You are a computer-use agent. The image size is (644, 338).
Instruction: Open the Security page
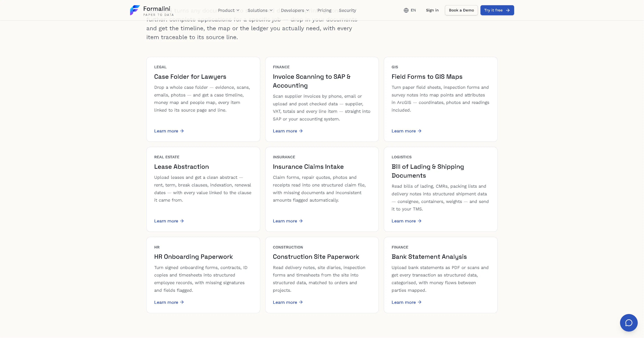347,10
